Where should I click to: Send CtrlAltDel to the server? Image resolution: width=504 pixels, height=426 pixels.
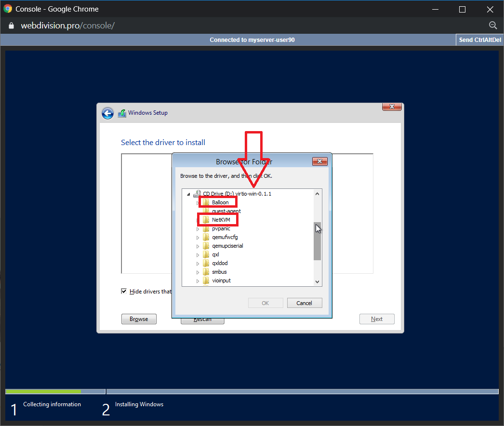479,40
